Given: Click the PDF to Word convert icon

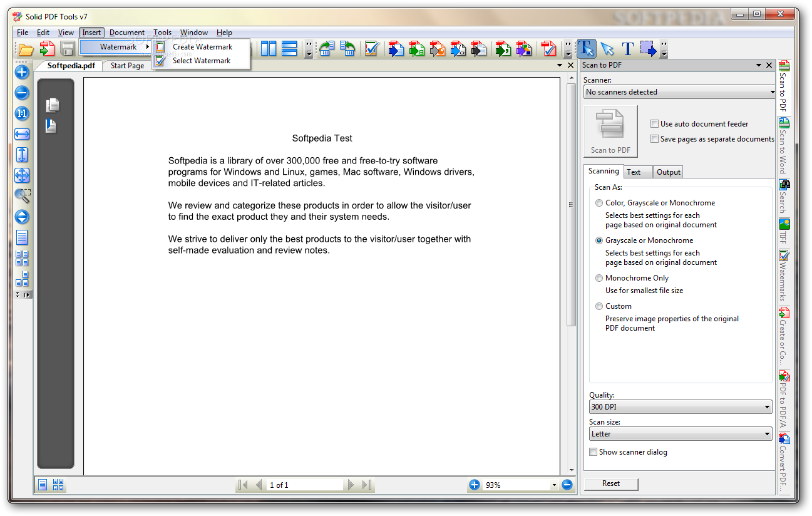Looking at the screenshot, I should (x=396, y=48).
